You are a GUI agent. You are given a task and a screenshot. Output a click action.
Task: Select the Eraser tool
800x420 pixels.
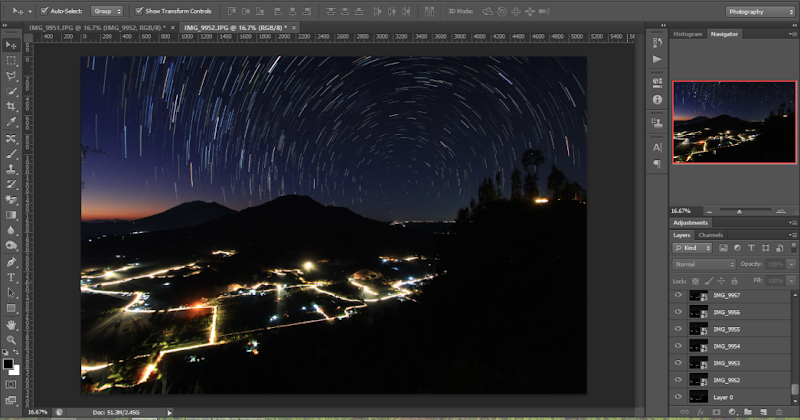11,200
